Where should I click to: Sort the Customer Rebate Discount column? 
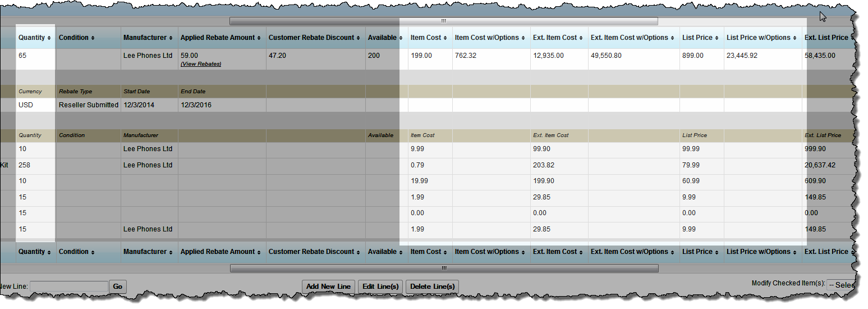[x=359, y=38]
